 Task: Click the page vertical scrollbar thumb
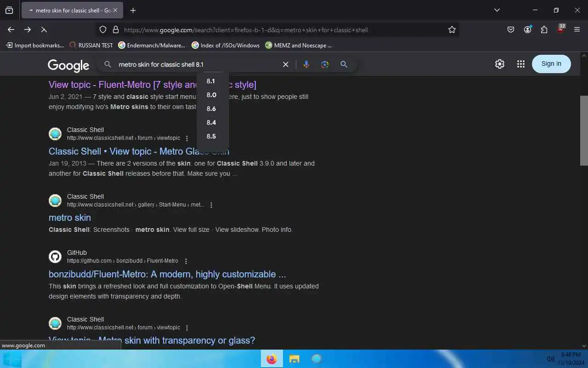584,130
